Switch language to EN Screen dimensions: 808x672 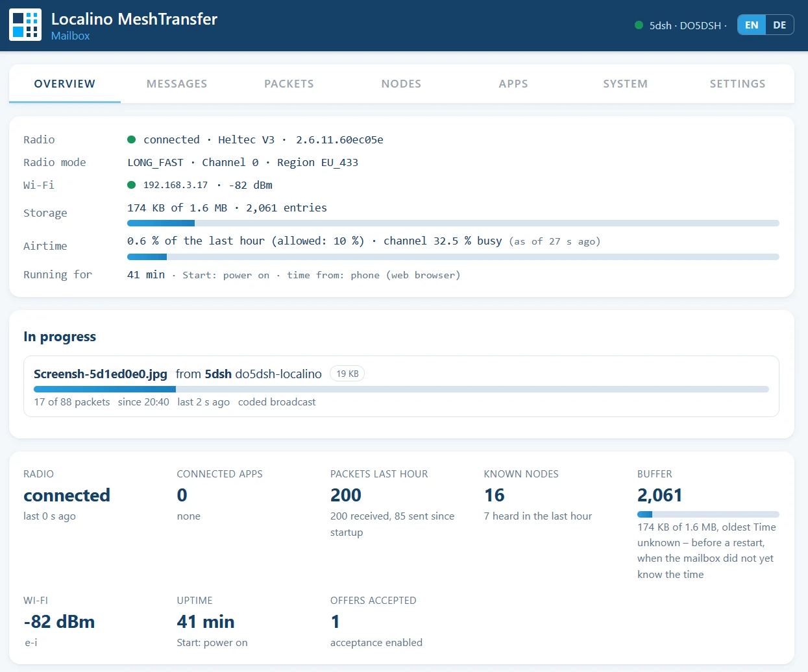(x=752, y=25)
